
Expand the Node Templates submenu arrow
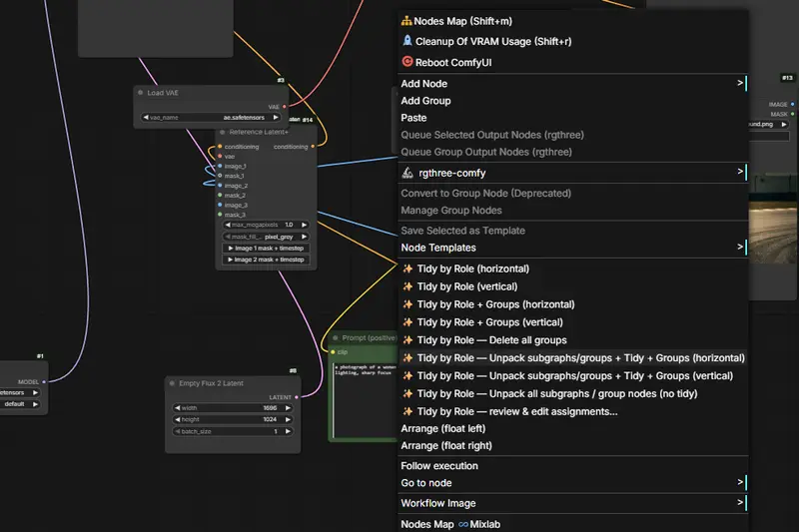(x=740, y=247)
